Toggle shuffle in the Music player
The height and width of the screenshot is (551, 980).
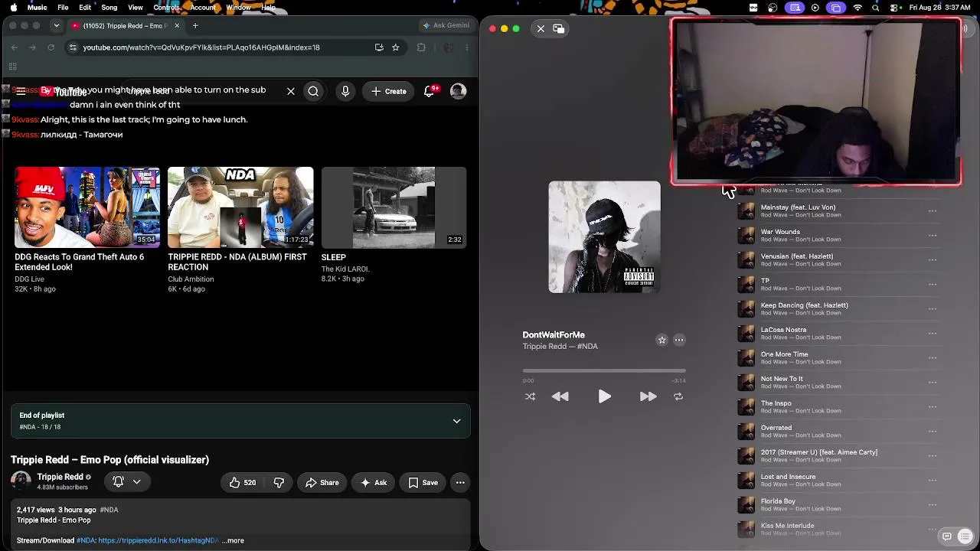pyautogui.click(x=530, y=396)
